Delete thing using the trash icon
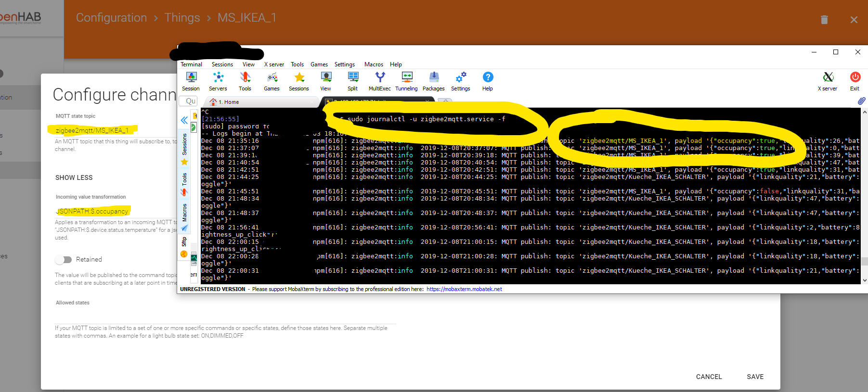The image size is (868, 392). [x=824, y=20]
